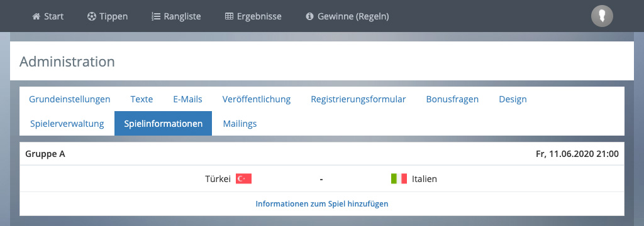Image resolution: width=644 pixels, height=226 pixels.
Task: Open the Design tab
Action: point(513,99)
